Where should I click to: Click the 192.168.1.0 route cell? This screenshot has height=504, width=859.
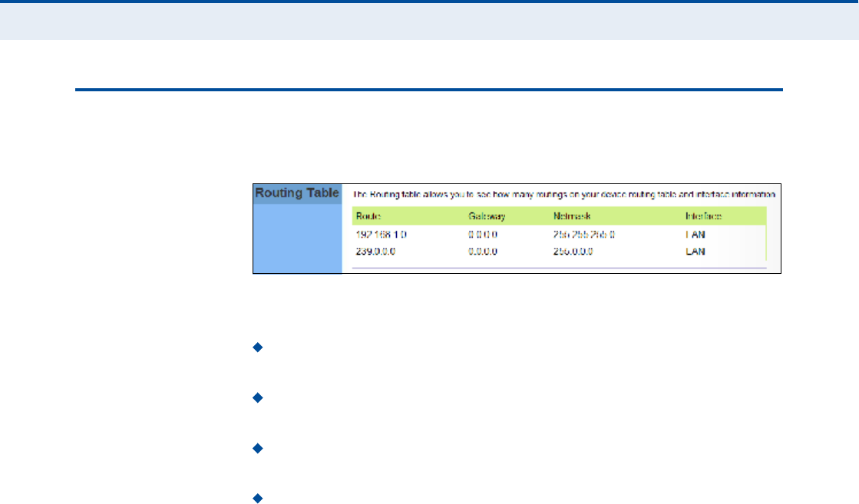tap(382, 234)
